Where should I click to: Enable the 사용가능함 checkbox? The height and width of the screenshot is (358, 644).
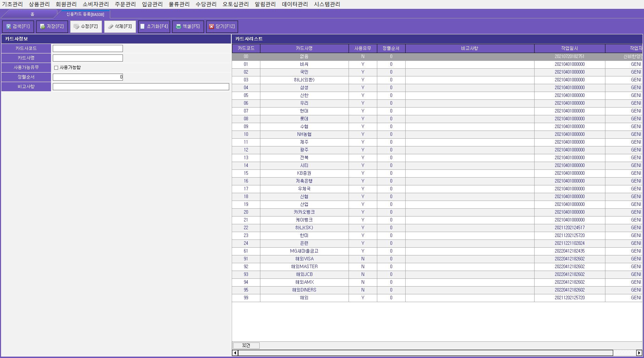56,68
